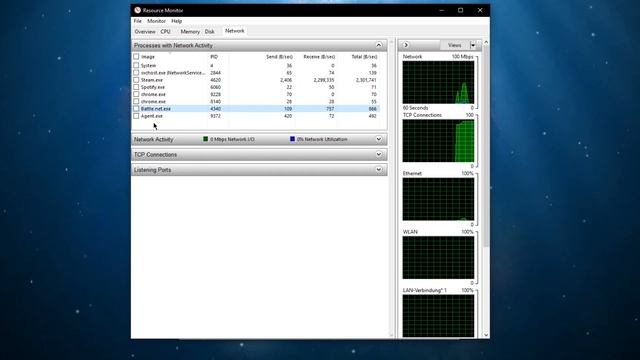Check the System process checkbox

pos(136,65)
